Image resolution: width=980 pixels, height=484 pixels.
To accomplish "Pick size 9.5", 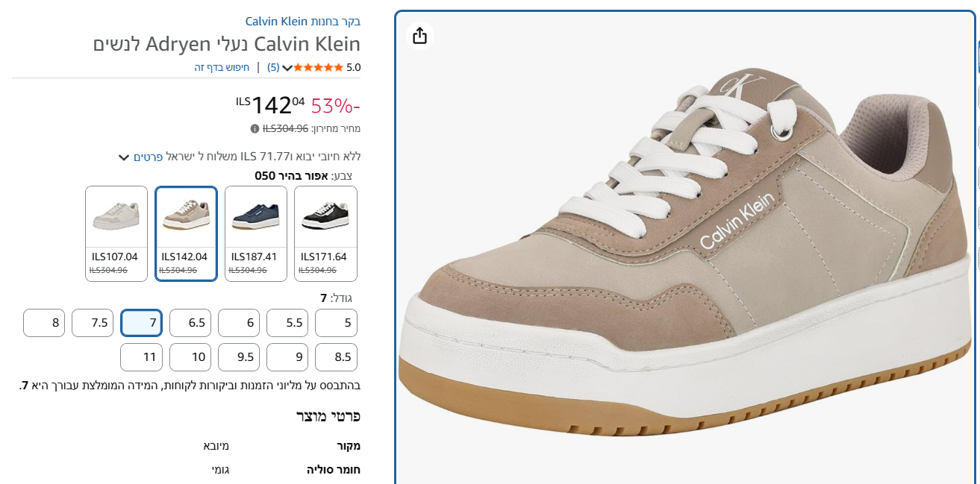I will (x=239, y=356).
